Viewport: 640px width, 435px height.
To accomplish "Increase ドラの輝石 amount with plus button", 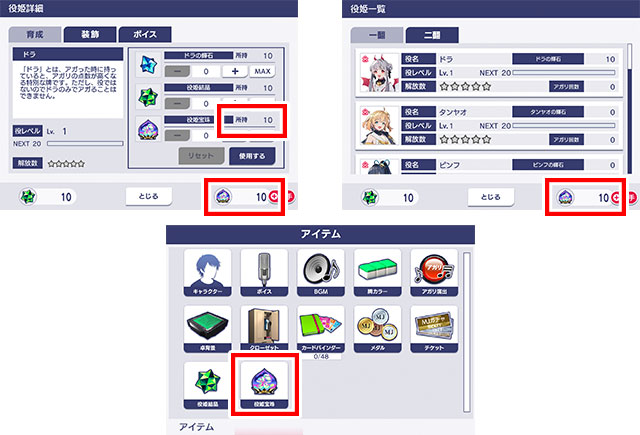I will [x=235, y=71].
